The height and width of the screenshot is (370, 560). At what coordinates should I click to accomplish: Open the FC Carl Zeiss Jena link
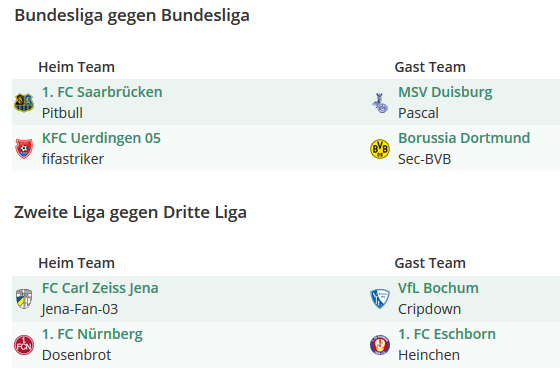(100, 288)
